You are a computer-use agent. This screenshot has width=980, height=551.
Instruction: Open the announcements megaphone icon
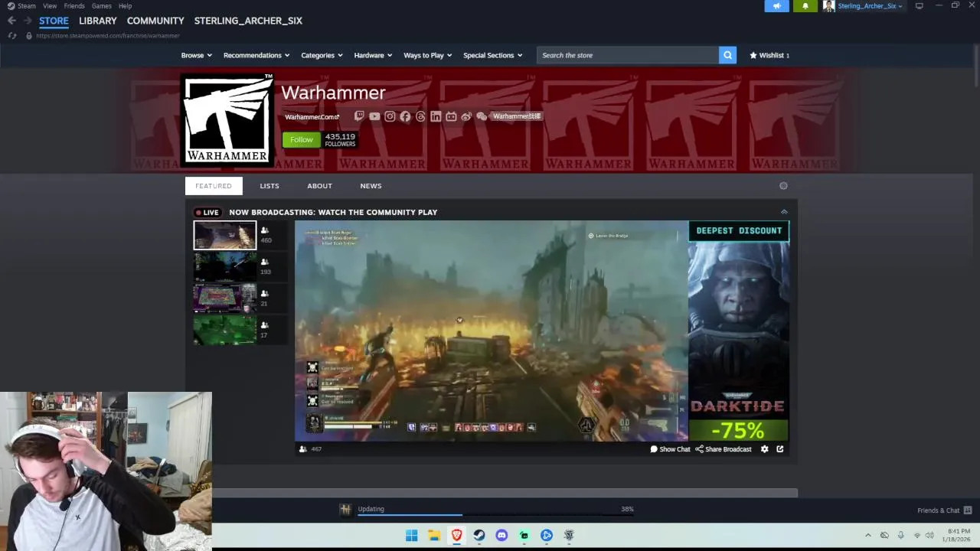[x=776, y=6]
